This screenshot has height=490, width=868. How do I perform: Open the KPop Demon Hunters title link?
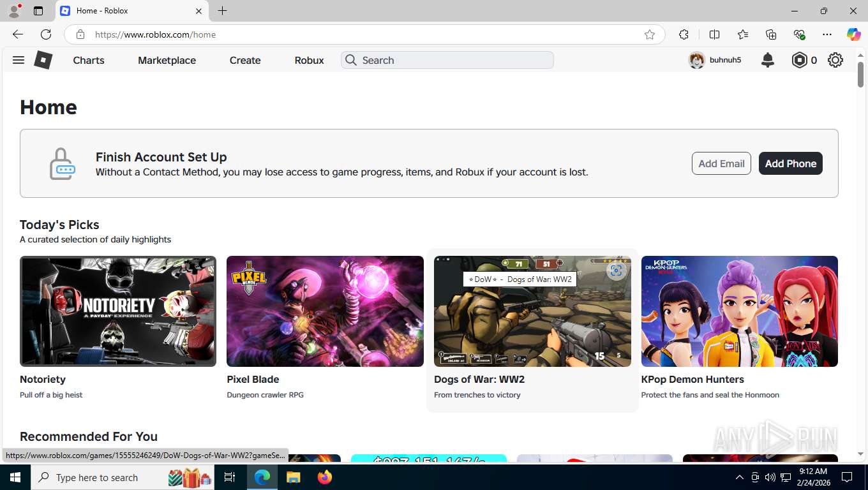click(x=692, y=379)
